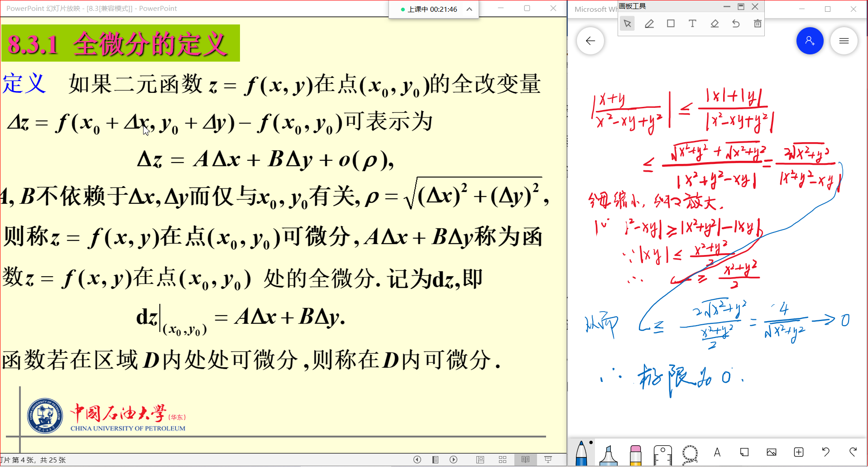
Task: Insert an image into the whiteboard
Action: click(x=772, y=452)
